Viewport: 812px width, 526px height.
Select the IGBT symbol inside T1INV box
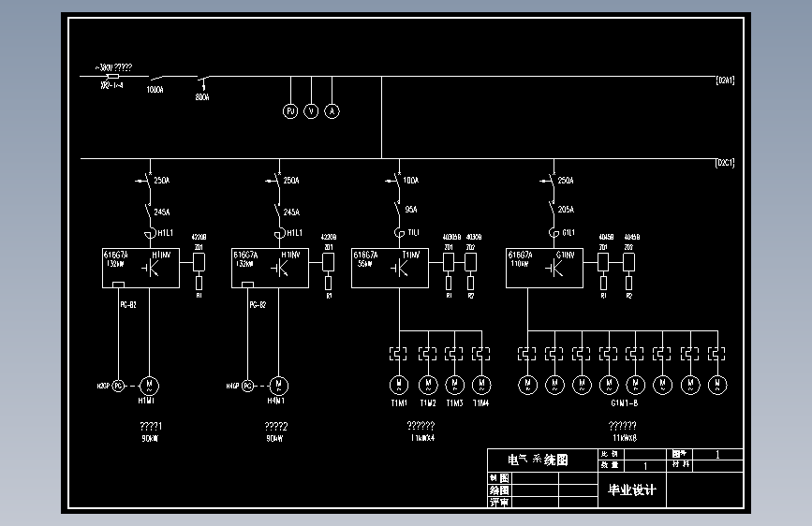click(399, 269)
